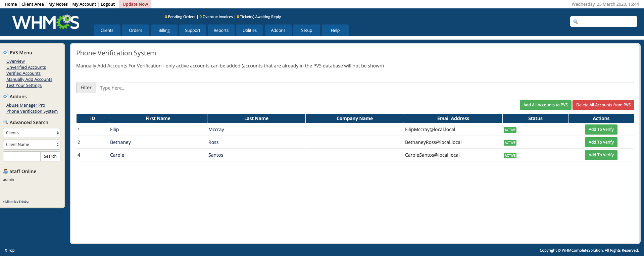This screenshot has width=644, height=256.
Task: Click the Addons sidebar arrow icon
Action: [5, 96]
